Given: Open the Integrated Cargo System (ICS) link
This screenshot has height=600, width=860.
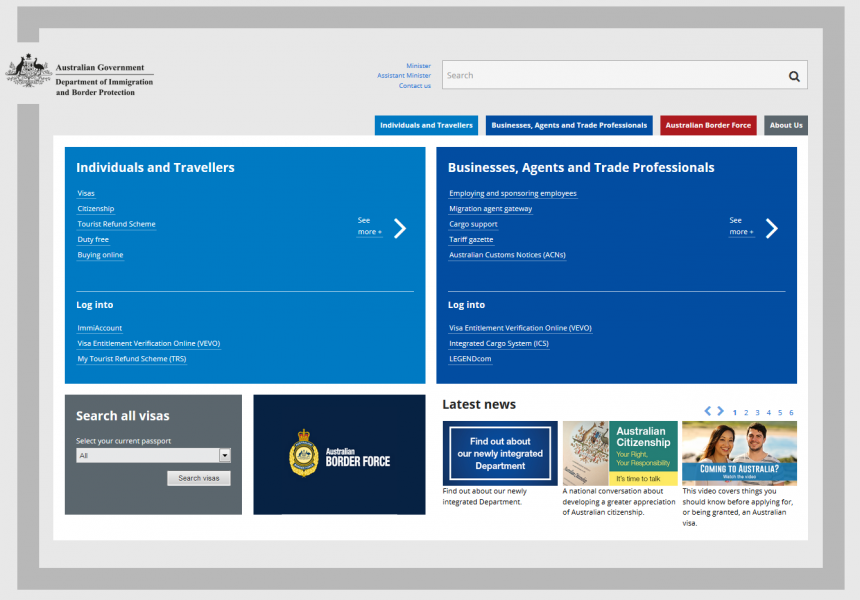Looking at the screenshot, I should point(498,343).
